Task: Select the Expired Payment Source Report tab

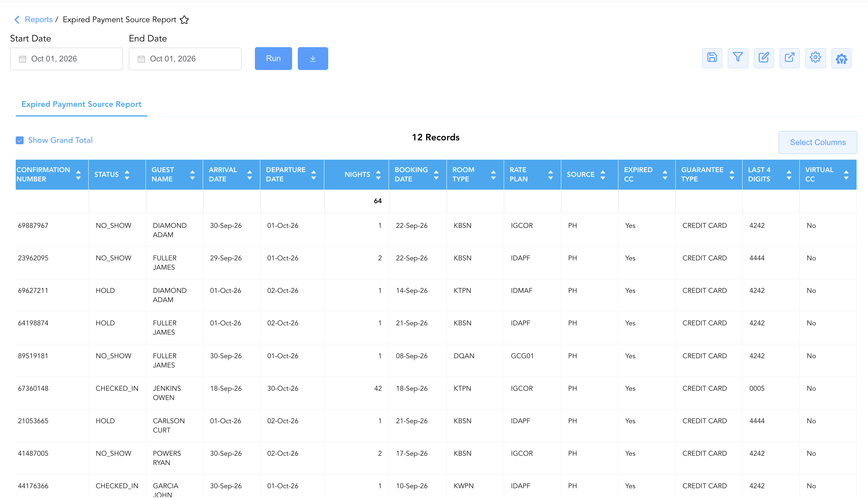Action: tap(82, 104)
